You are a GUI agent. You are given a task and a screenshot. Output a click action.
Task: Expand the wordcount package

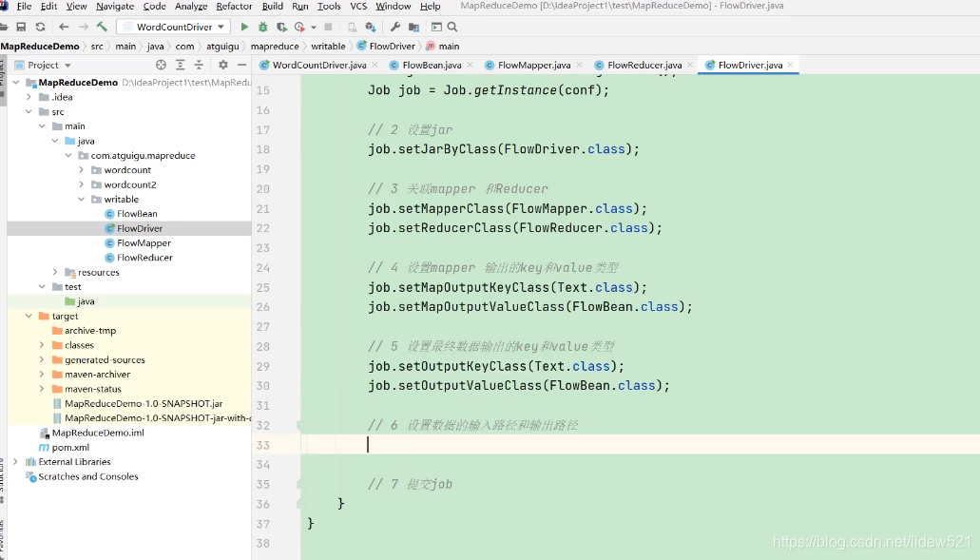(81, 170)
